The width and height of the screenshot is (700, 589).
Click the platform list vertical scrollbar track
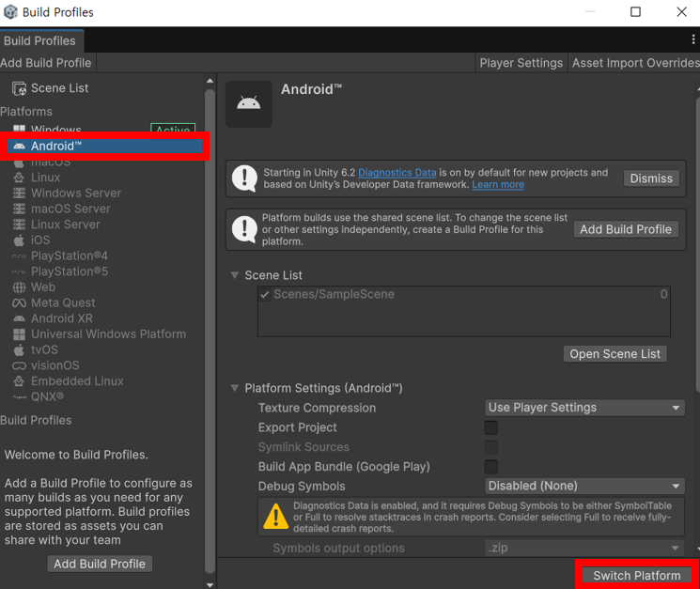tap(210, 331)
